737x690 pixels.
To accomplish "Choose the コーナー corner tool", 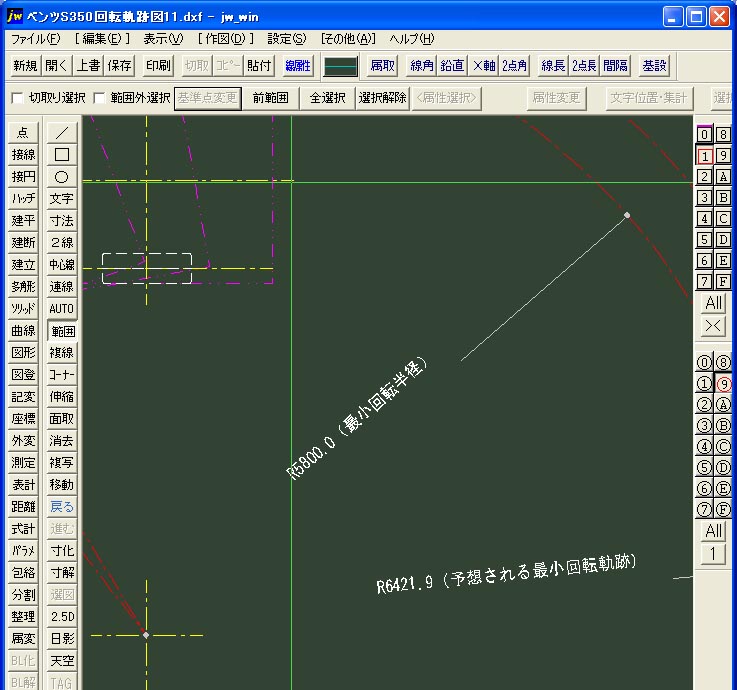I will 62,375.
